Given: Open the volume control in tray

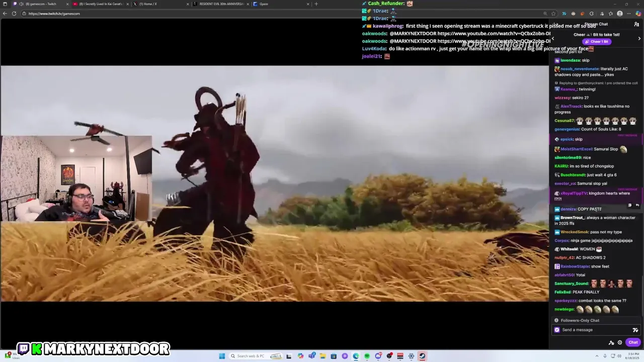Looking at the screenshot, I should (619, 356).
